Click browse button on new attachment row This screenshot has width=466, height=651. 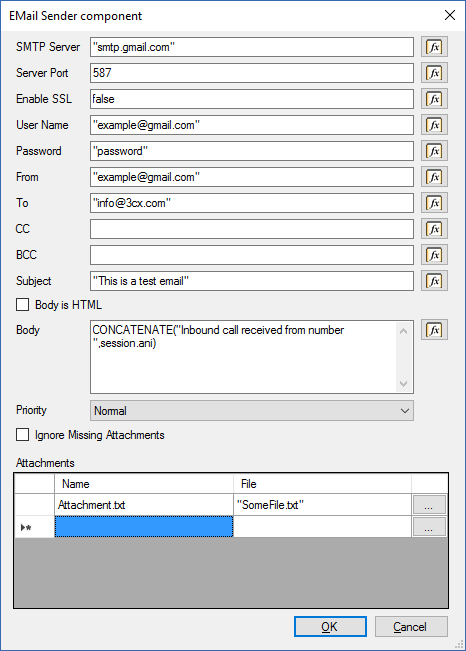(429, 527)
